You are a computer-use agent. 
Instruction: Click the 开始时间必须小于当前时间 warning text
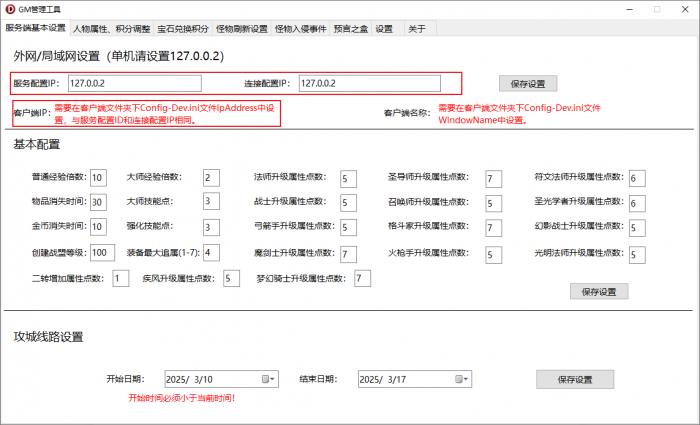(x=182, y=398)
